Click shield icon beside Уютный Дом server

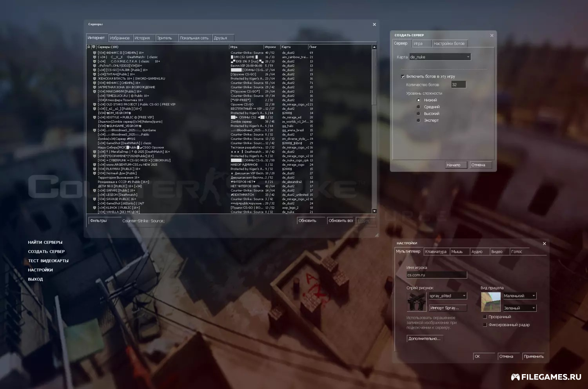tap(94, 173)
